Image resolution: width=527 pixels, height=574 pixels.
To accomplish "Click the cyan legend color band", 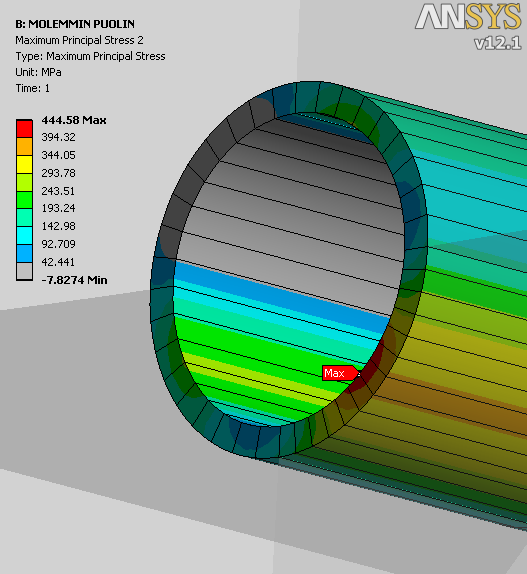I will click(24, 235).
